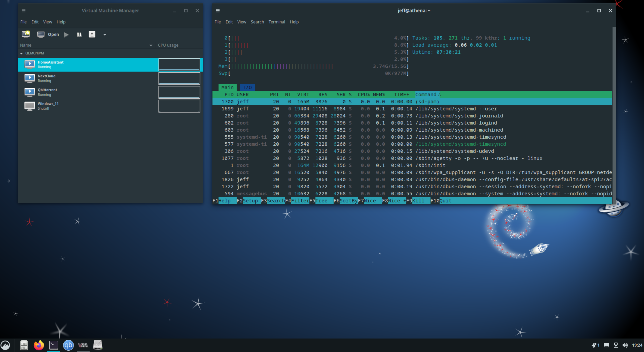Collapse the QEMU/KVM connection tree
Viewport: 644px width, 352px height.
[22, 53]
